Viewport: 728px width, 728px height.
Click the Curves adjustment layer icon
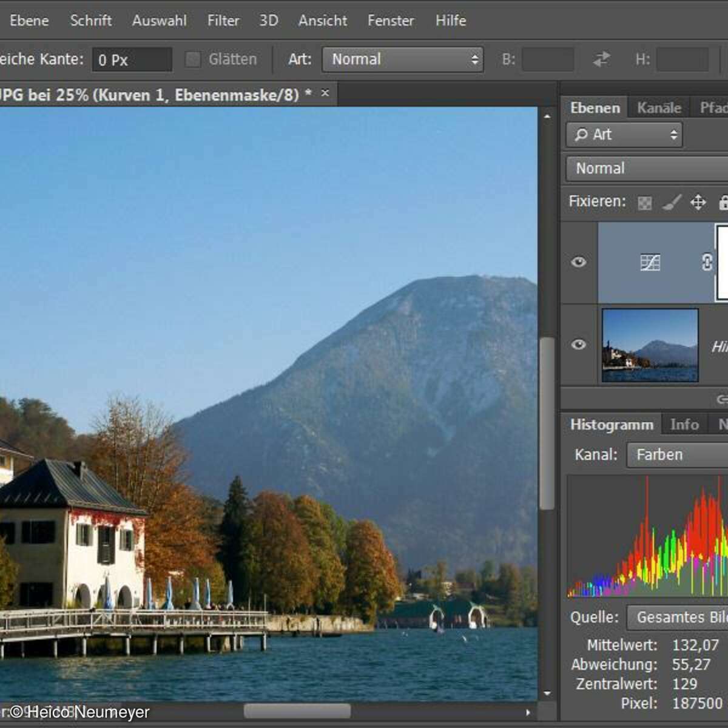650,262
